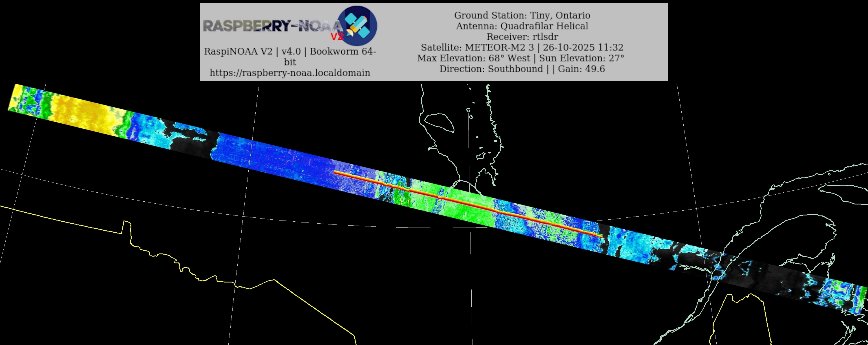The height and width of the screenshot is (345, 868).
Task: Open the raspberry-noaa.localdomain URL
Action: [290, 73]
